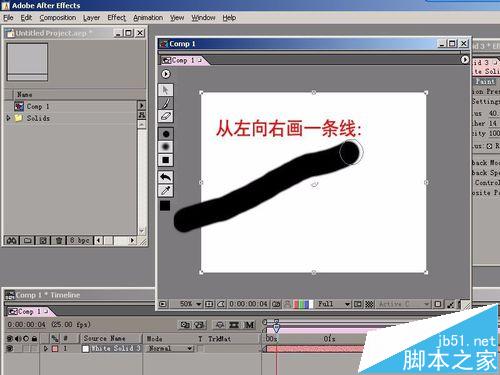Open the Full resolution dropdown
Screen dimensions: 500x375
click(333, 304)
